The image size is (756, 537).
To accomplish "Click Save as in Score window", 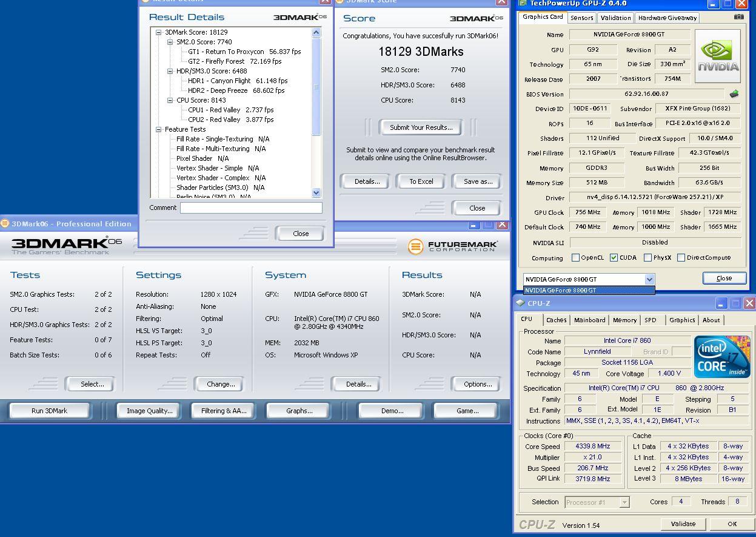I will 478,181.
